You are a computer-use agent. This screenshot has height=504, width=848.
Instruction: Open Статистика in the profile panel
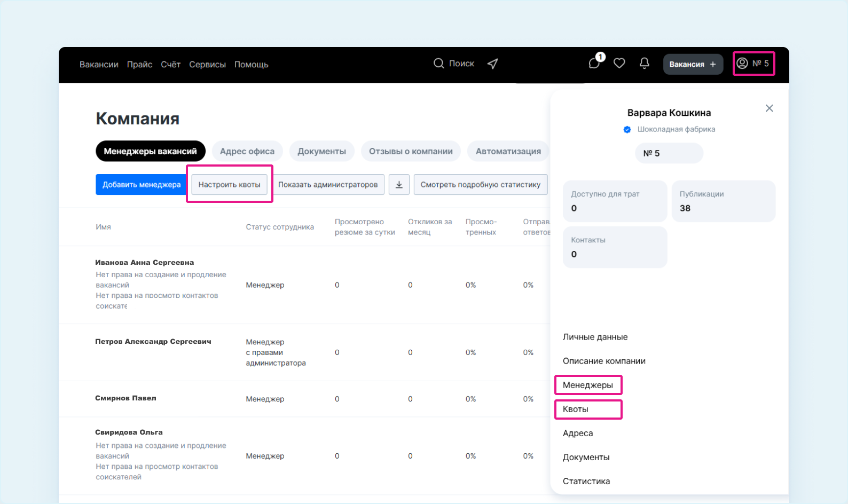(x=586, y=481)
